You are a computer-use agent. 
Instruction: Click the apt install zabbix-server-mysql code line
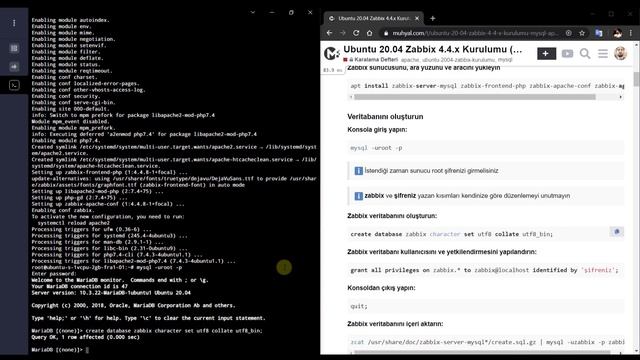point(487,86)
